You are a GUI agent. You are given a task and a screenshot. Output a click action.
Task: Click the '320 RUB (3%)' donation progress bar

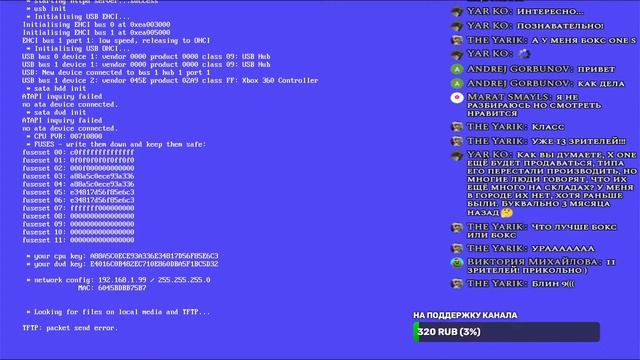pos(507,332)
